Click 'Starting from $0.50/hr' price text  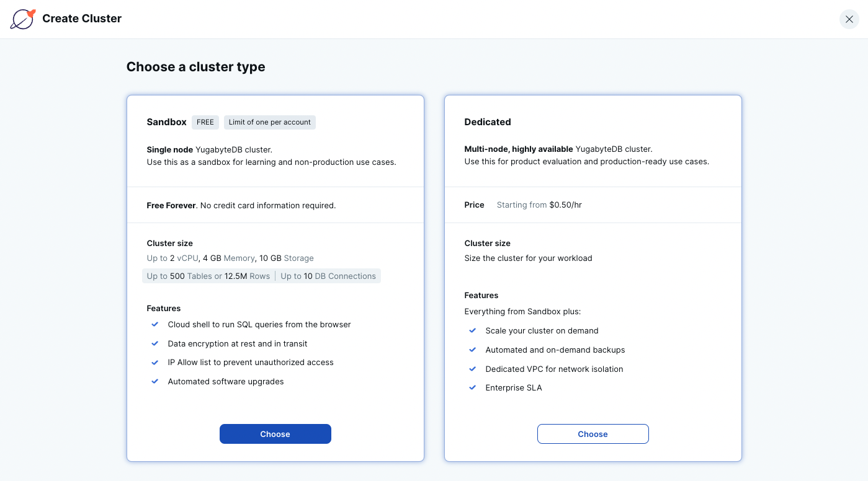pyautogui.click(x=539, y=205)
